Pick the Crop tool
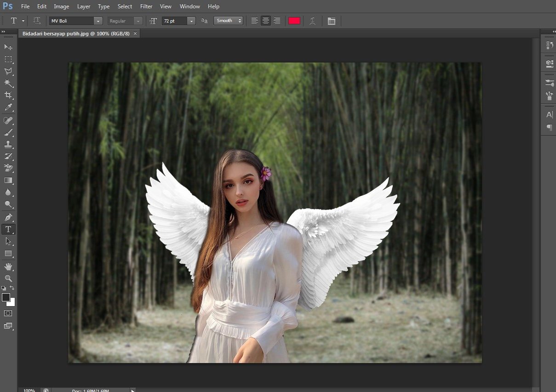Image resolution: width=556 pixels, height=392 pixels. point(8,95)
